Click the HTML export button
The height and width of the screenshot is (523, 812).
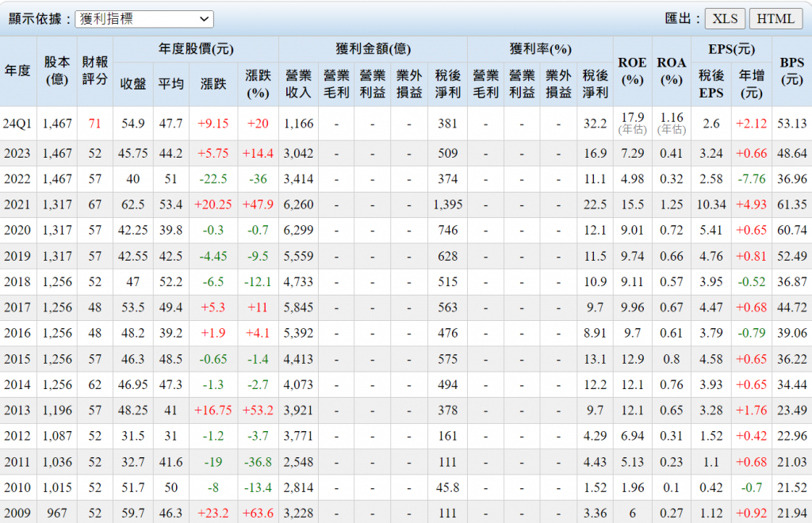pos(775,19)
